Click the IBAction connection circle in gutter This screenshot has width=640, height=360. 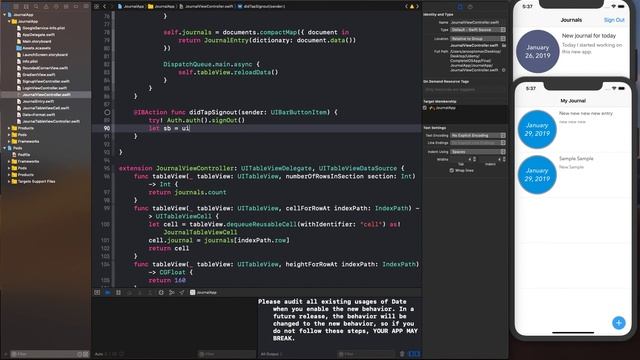click(x=107, y=112)
